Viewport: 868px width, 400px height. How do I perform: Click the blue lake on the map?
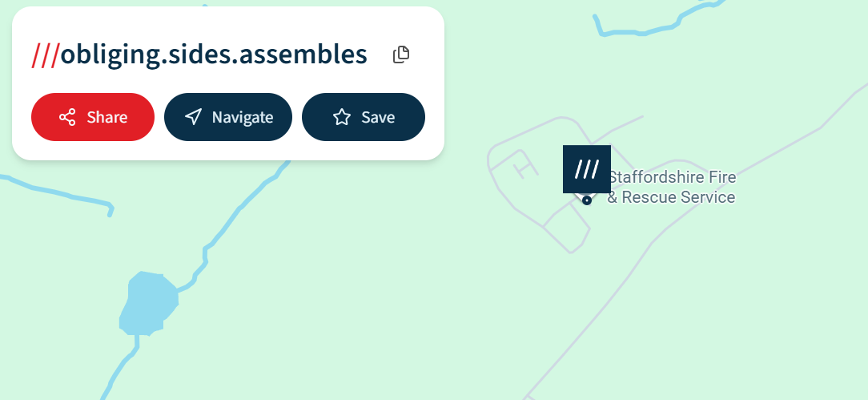(x=146, y=305)
